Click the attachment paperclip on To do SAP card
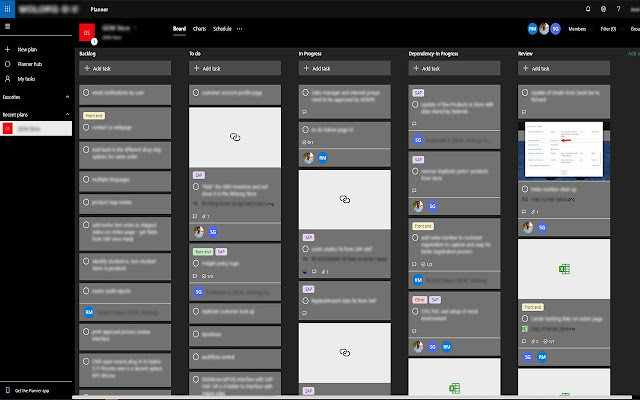This screenshot has width=640, height=400. (204, 216)
